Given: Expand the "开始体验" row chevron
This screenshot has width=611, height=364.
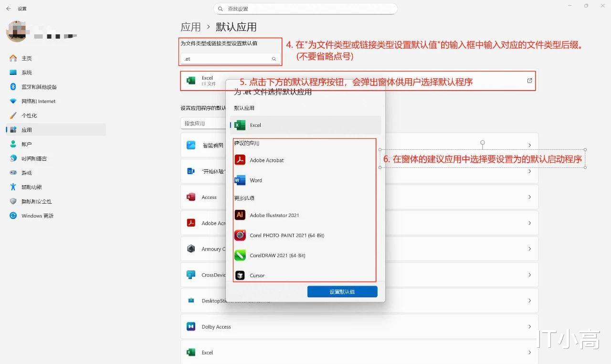Looking at the screenshot, I should [x=529, y=171].
